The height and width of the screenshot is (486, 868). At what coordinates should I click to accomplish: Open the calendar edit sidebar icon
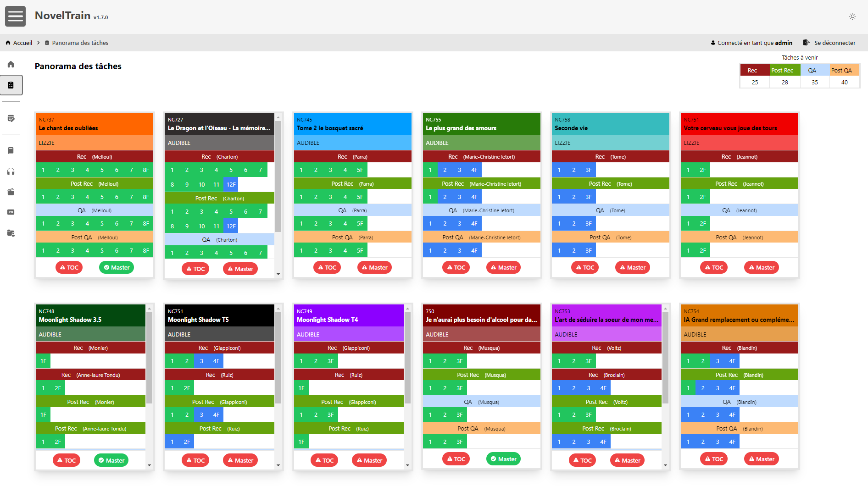11,119
